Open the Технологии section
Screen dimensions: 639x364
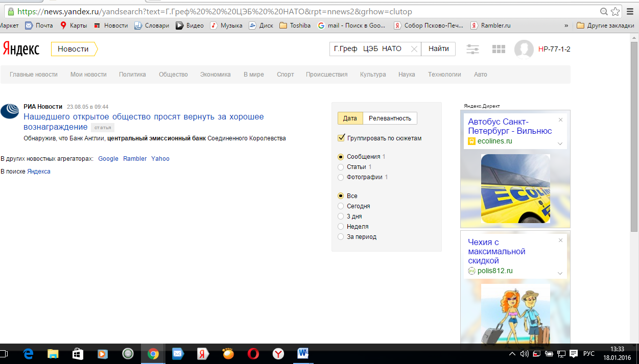click(x=444, y=75)
